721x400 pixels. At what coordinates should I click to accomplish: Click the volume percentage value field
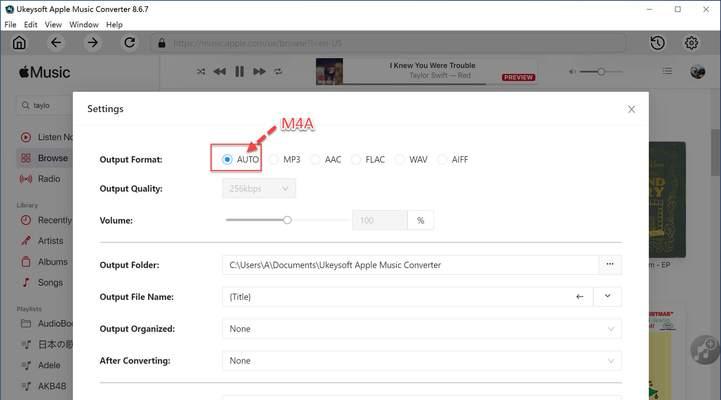380,220
